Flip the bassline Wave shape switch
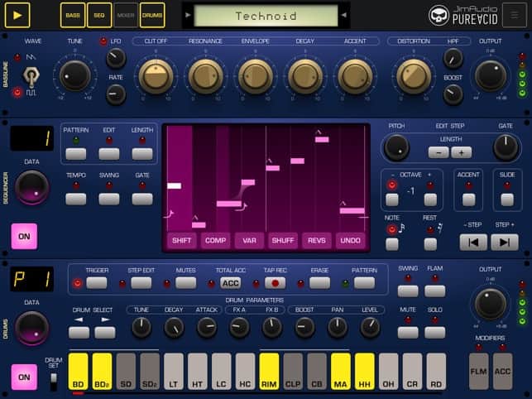This screenshot has height=399, width=532. coord(31,76)
